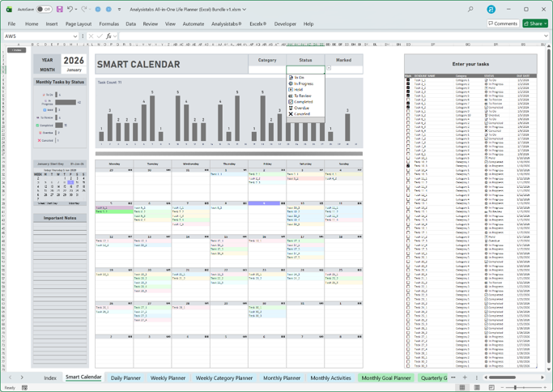Select the 2026 year cell
Image resolution: width=553 pixels, height=392 pixels.
(x=74, y=60)
